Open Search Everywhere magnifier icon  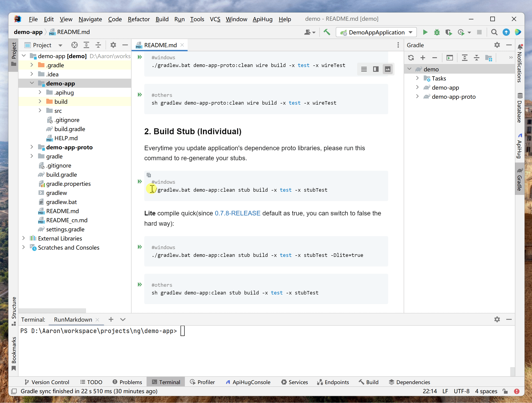(x=494, y=32)
